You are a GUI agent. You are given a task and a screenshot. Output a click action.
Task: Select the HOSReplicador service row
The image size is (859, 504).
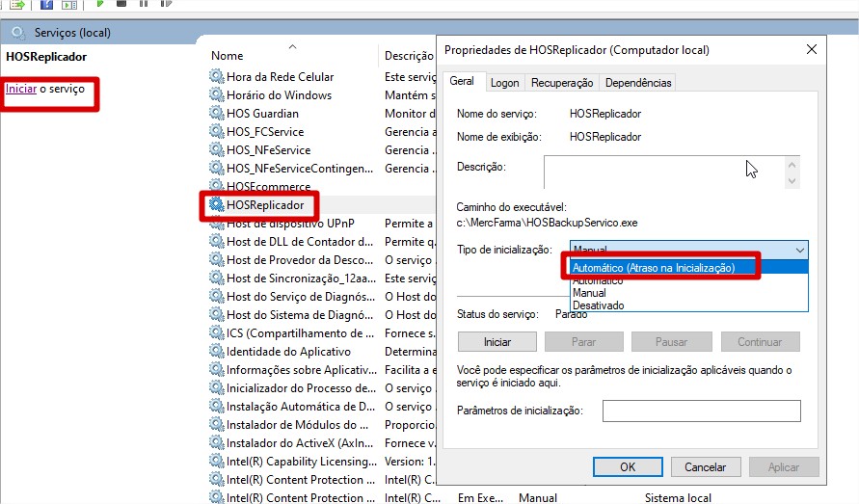tap(264, 205)
